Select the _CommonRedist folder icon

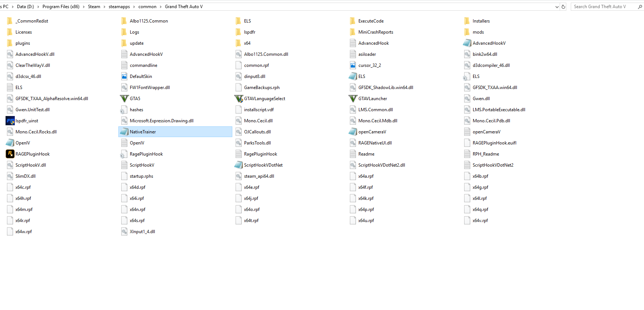pyautogui.click(x=10, y=21)
